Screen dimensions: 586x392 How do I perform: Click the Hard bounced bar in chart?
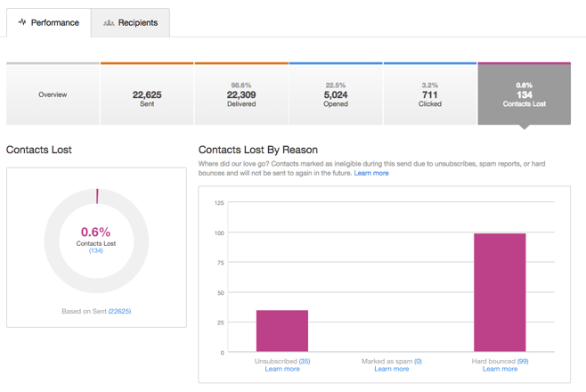coord(500,292)
